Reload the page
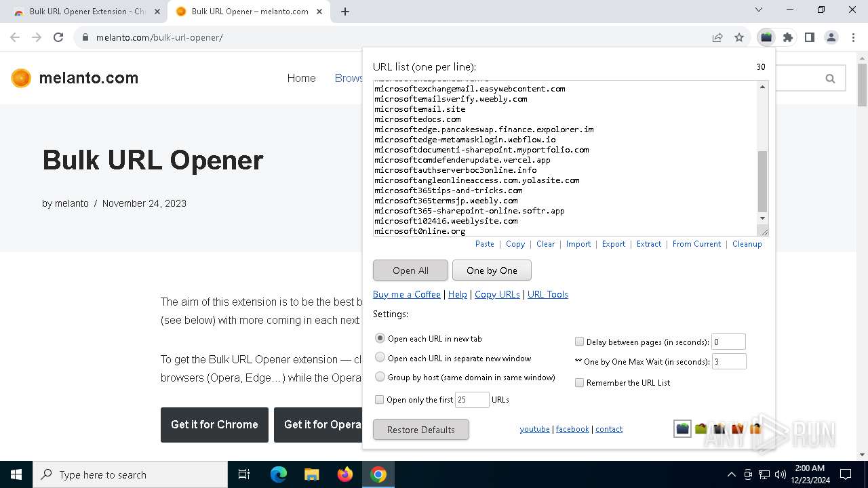 coord(58,37)
